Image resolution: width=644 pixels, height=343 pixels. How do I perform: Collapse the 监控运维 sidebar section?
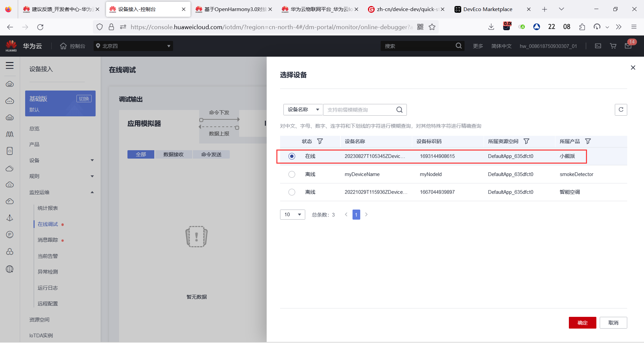(92, 192)
